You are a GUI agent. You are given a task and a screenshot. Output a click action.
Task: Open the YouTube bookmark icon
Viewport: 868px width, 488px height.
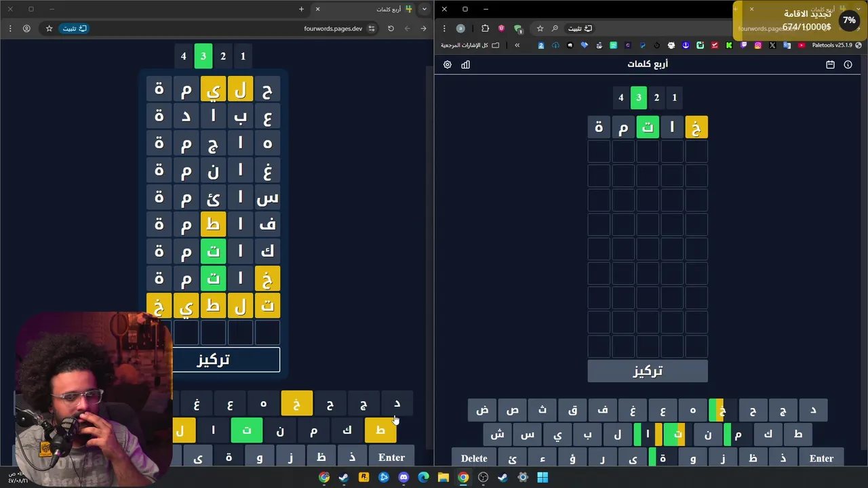click(801, 45)
